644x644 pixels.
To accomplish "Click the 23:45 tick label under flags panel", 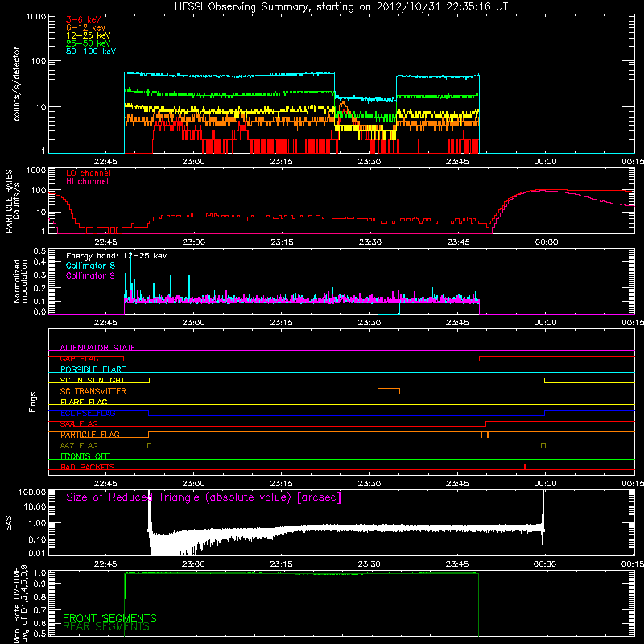I will point(457,484).
